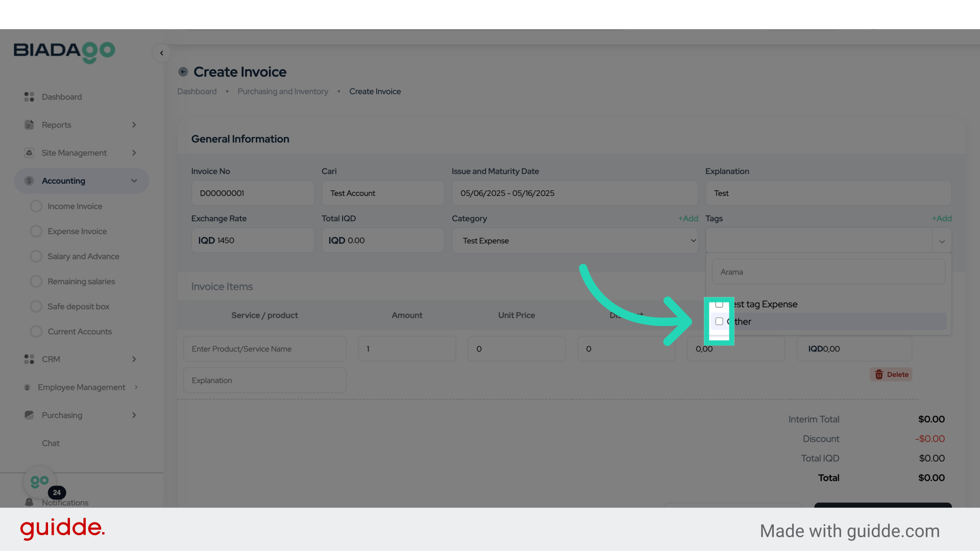This screenshot has width=980, height=551.
Task: Click the Site Management icon
Action: [29, 153]
